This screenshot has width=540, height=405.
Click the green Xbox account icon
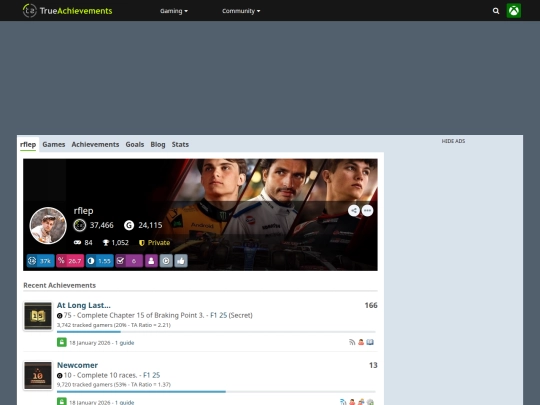[513, 11]
